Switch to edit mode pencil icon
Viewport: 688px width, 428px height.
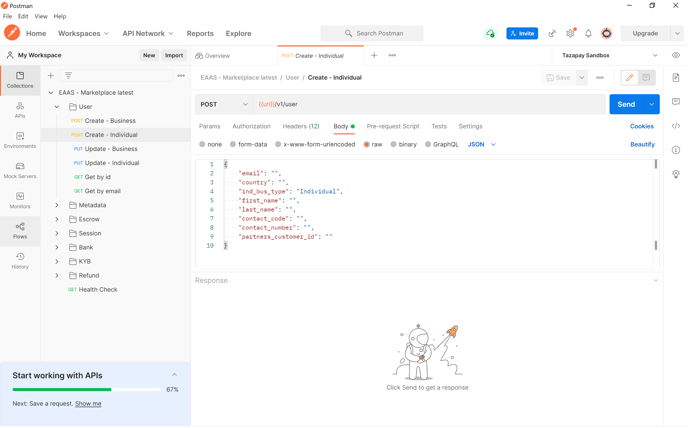(629, 78)
